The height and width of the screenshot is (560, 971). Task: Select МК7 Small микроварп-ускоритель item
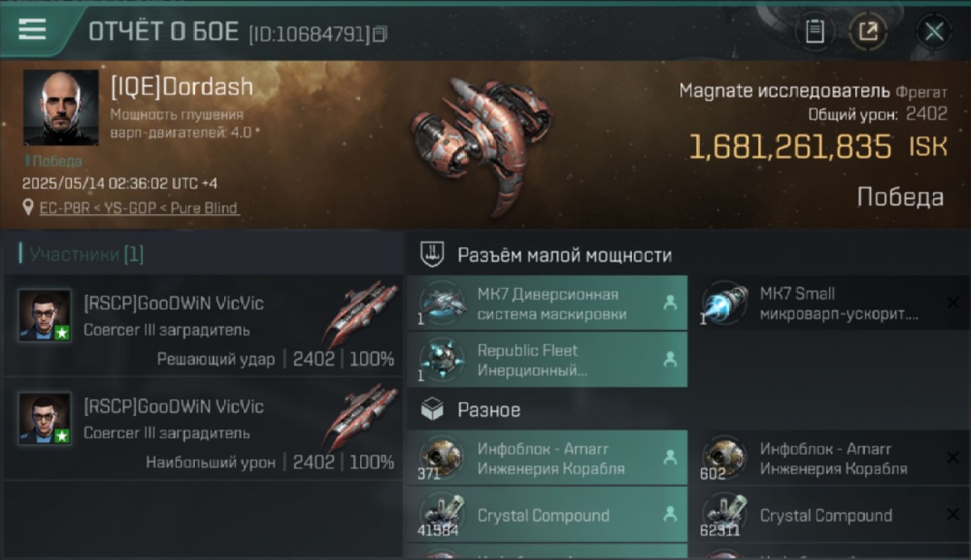(830, 303)
